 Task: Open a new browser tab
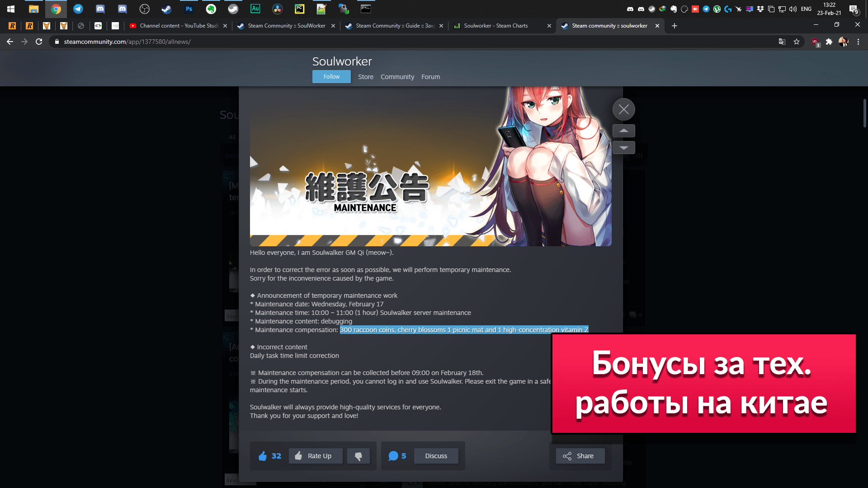pyautogui.click(x=675, y=26)
